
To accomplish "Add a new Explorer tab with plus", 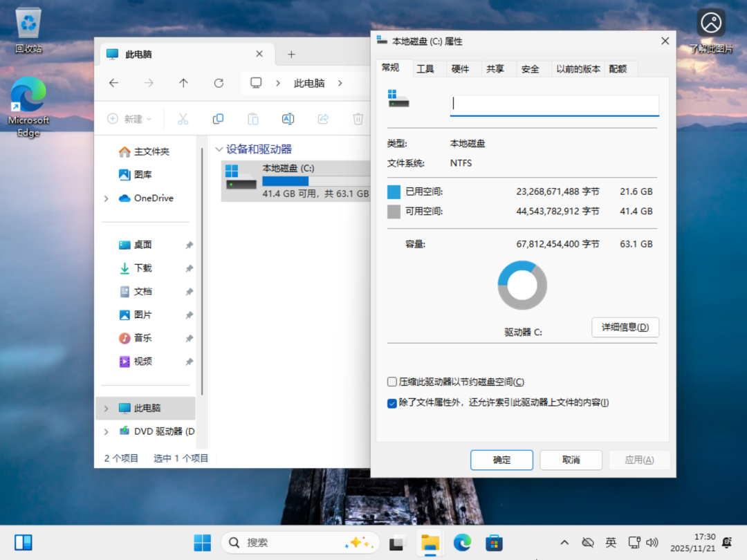I will (x=291, y=55).
